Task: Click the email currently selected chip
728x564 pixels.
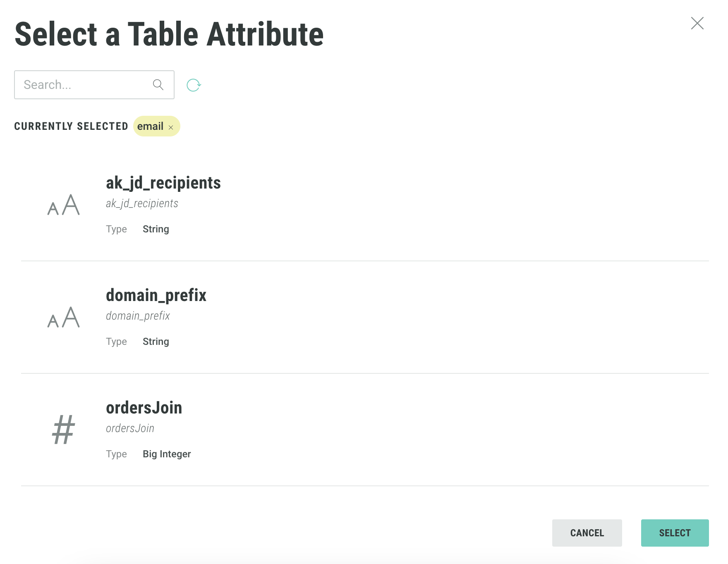Action: pos(150,127)
